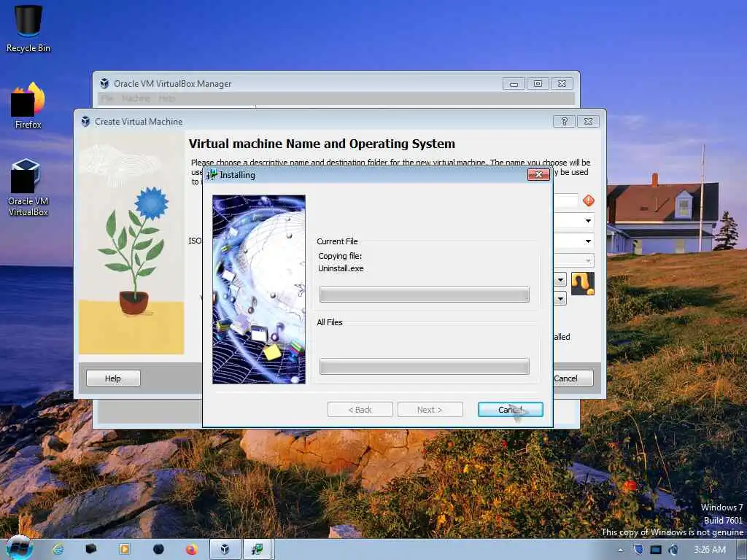Select the Firefox desktop shortcut
747x560 pixels.
[x=28, y=106]
